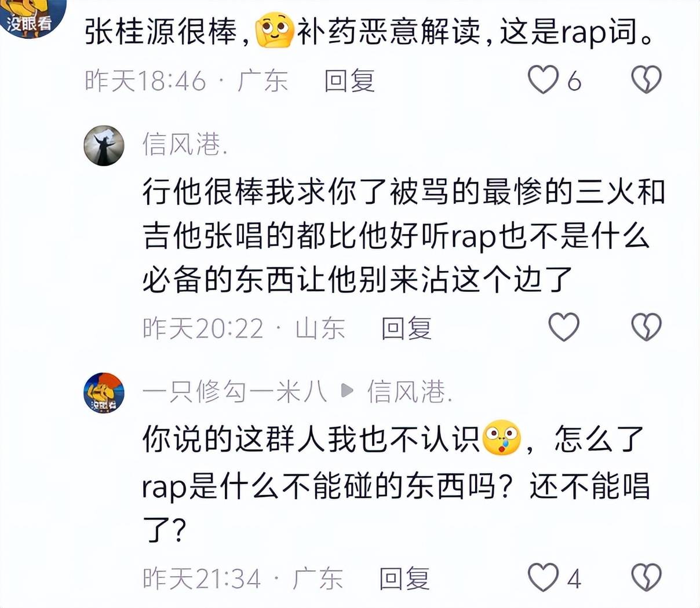Image resolution: width=700 pixels, height=608 pixels.
Task: Open 一只修勾一米八's avatar in the reply
Action: [x=104, y=393]
